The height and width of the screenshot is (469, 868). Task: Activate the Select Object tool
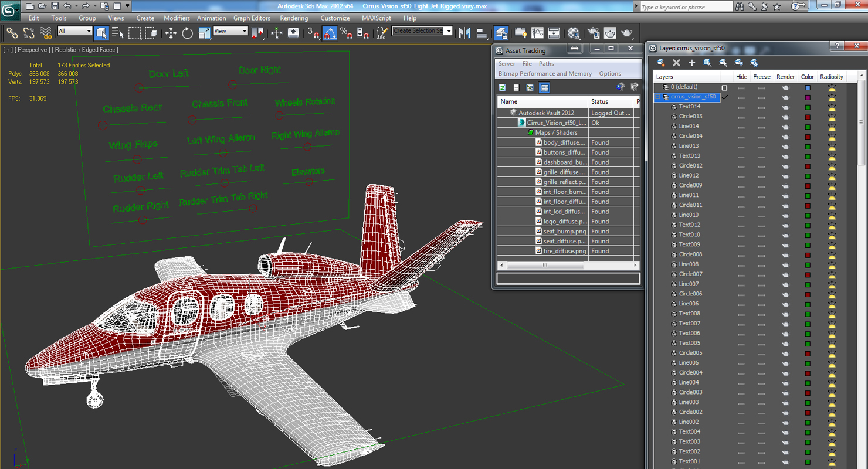pyautogui.click(x=101, y=33)
